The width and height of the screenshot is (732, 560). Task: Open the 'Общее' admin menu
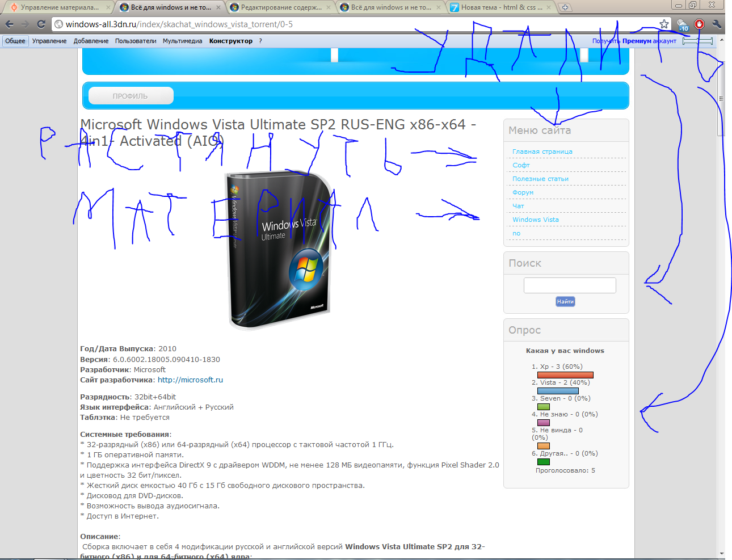pos(15,41)
